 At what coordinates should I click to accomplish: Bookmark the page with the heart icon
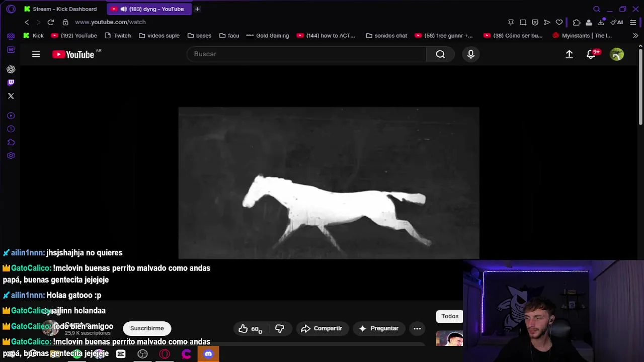click(559, 22)
